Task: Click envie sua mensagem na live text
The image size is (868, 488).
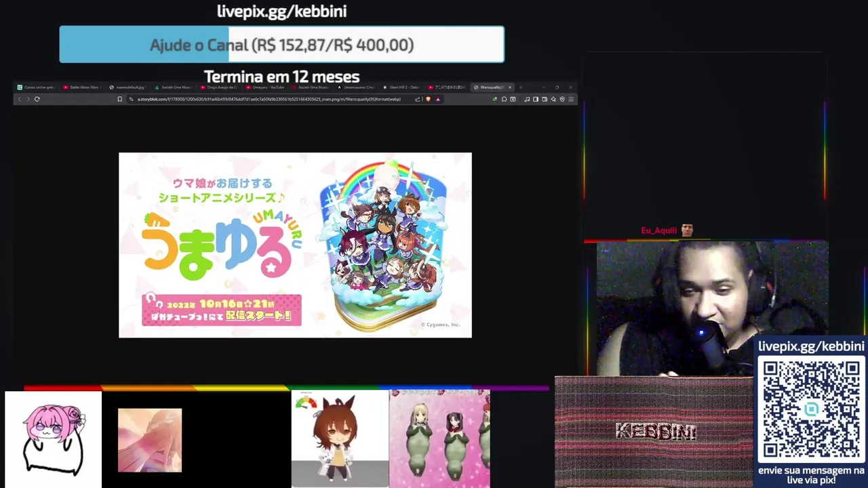Action: click(811, 475)
